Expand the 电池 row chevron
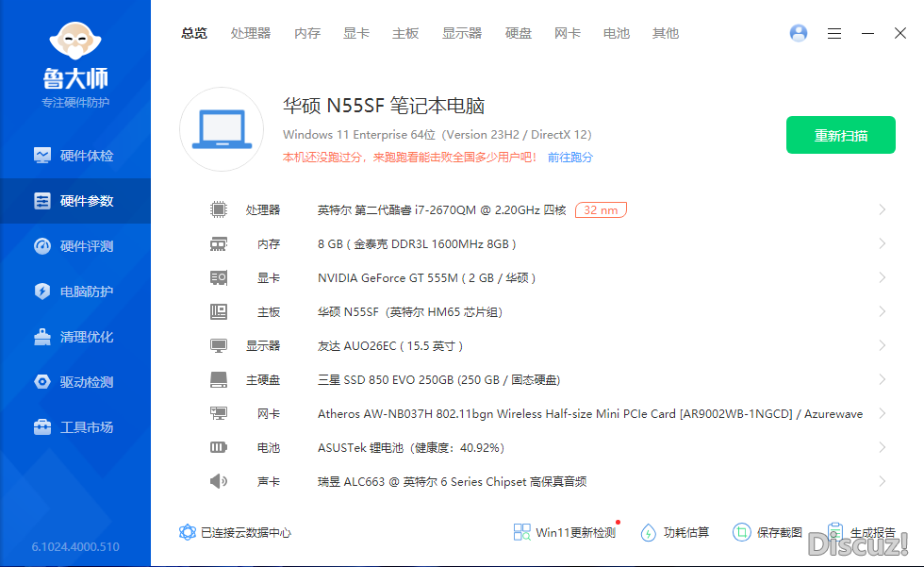The height and width of the screenshot is (567, 924). coord(883,447)
